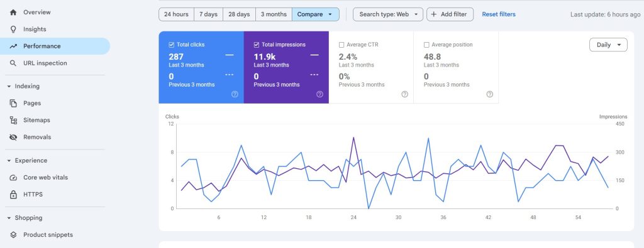Click the Reset filters link

click(499, 14)
